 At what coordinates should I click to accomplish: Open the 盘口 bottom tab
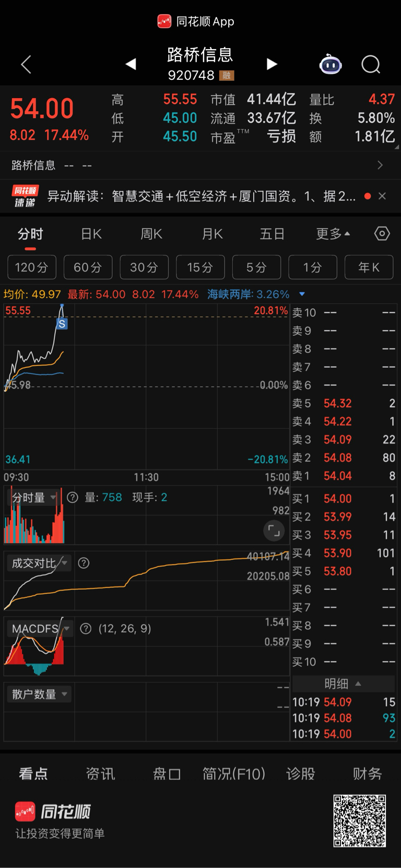[167, 773]
